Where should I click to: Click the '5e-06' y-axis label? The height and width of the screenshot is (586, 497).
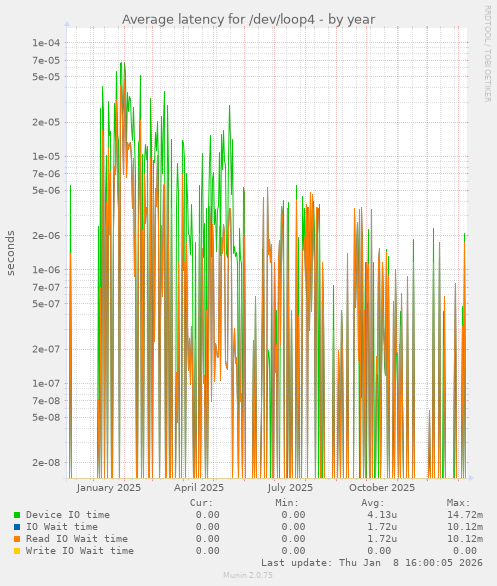point(46,190)
